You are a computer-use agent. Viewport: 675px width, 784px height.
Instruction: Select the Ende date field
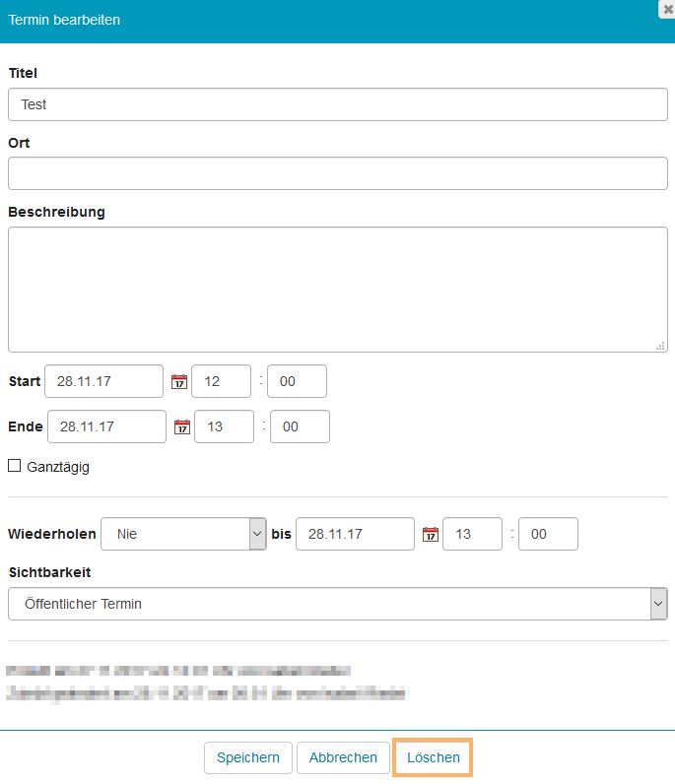pos(106,426)
